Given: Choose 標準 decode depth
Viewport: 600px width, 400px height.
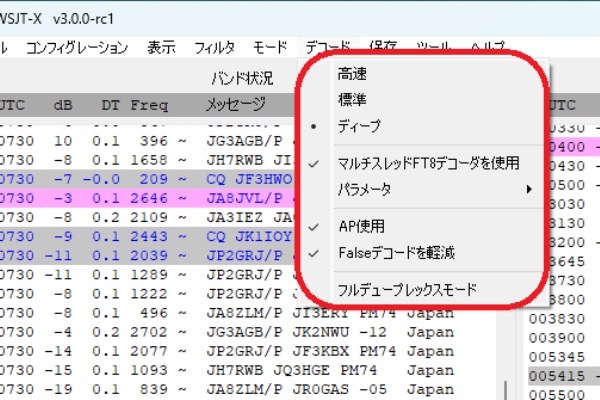Looking at the screenshot, I should click(352, 100).
